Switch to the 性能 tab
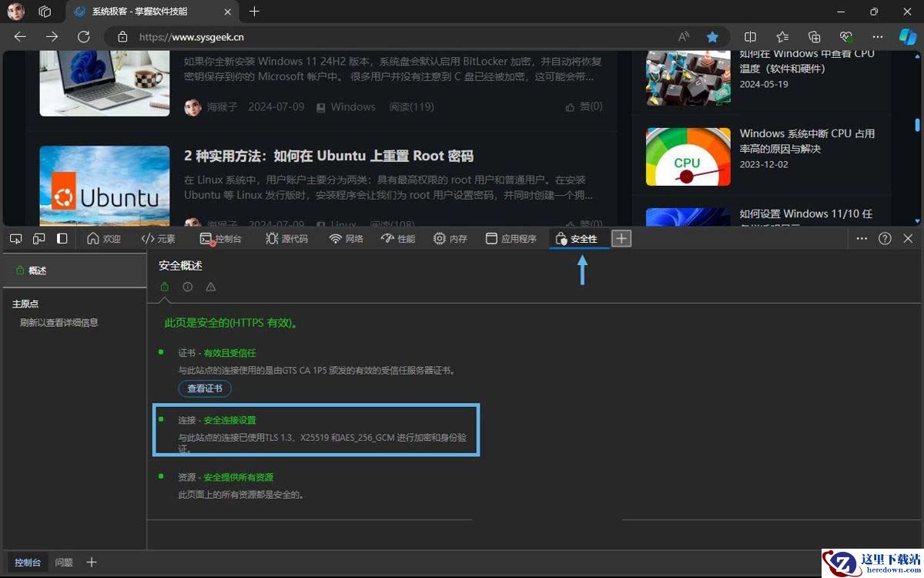Image resolution: width=924 pixels, height=578 pixels. pos(398,239)
